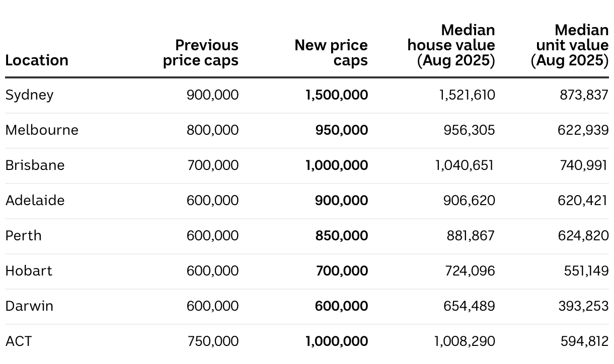Select the Adelaide location cell

click(x=35, y=201)
